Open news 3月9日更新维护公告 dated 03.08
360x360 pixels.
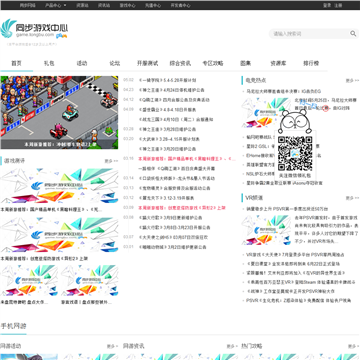(x=170, y=218)
